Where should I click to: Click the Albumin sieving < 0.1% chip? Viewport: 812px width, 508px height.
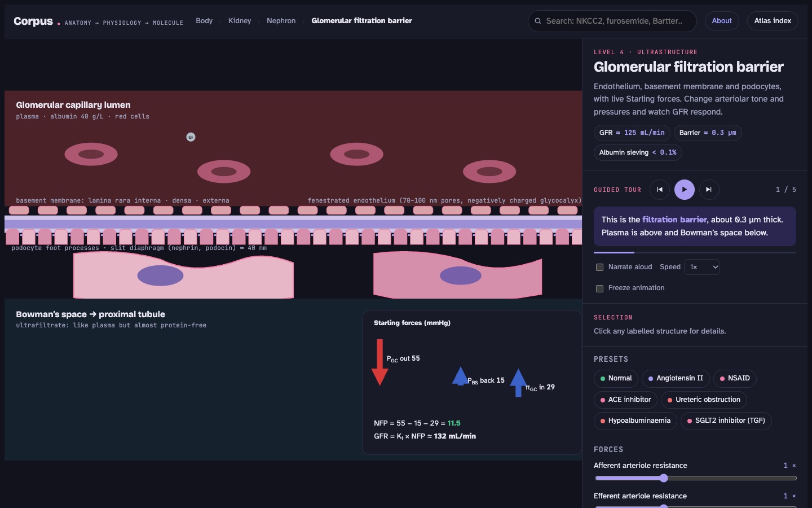pyautogui.click(x=638, y=152)
